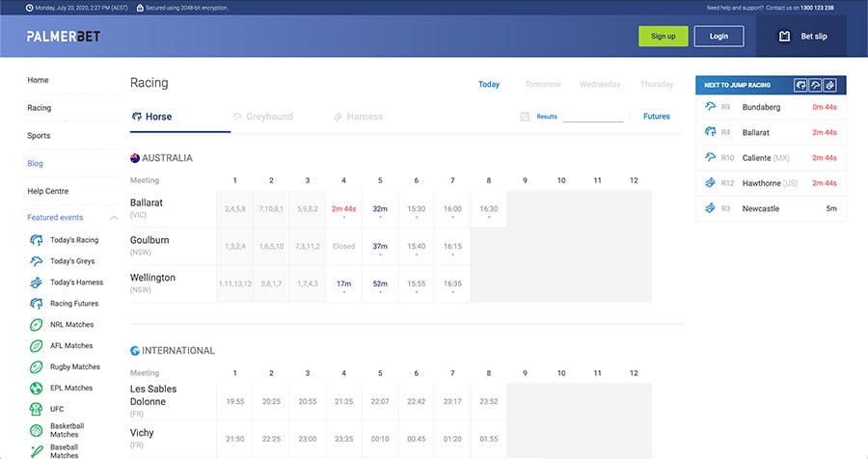868x459 pixels.
Task: Click the Login button
Action: coord(719,36)
